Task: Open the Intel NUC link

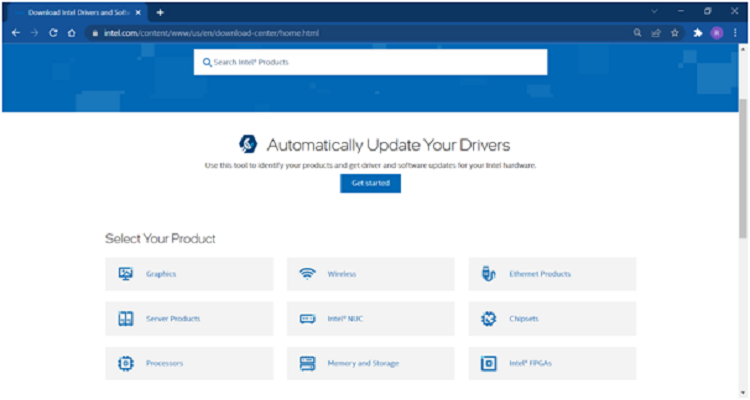Action: (345, 319)
